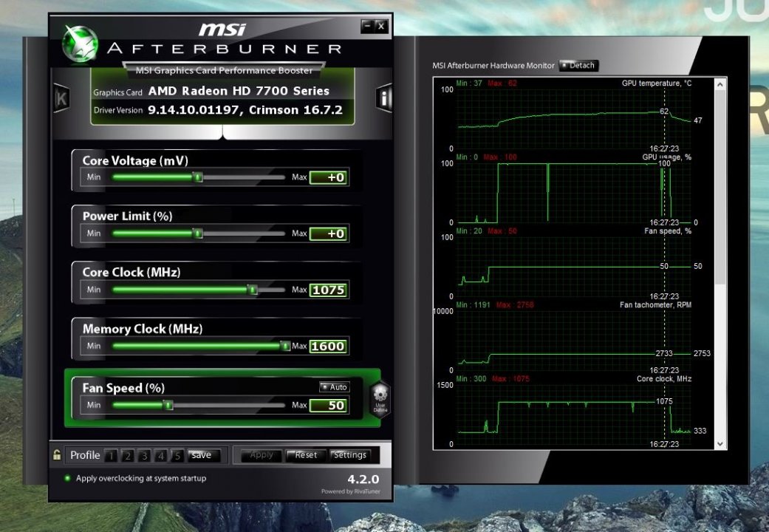
Task: Click the Fan speed percent graph
Action: [574, 267]
